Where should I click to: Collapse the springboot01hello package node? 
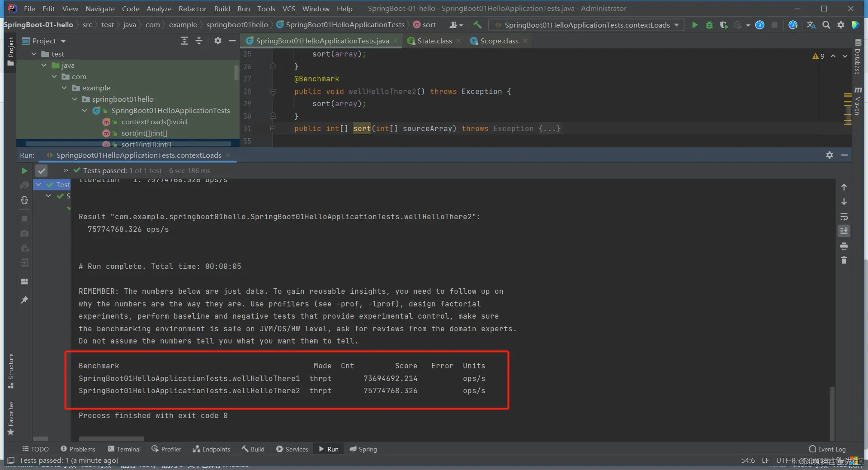(75, 99)
